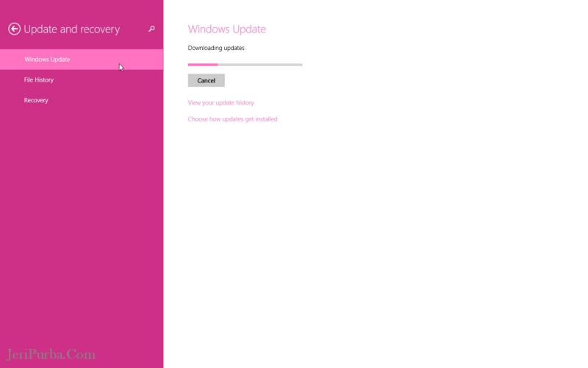Click the Windows Update heading
Image resolution: width=588 pixels, height=368 pixels.
pyautogui.click(x=227, y=29)
